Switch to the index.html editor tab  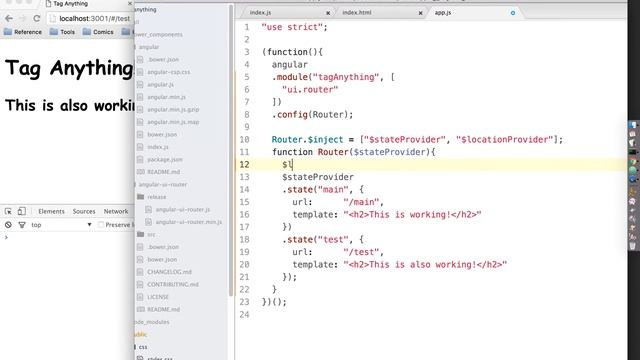pyautogui.click(x=357, y=13)
